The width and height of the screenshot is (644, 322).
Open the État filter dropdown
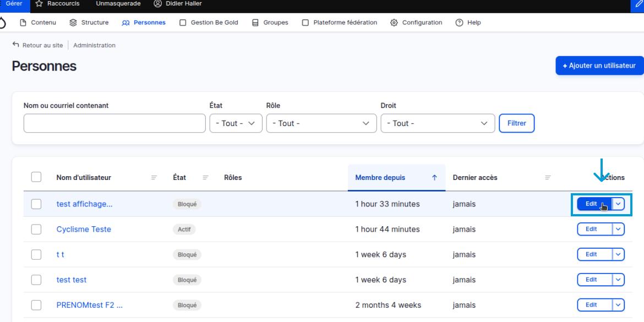(236, 123)
